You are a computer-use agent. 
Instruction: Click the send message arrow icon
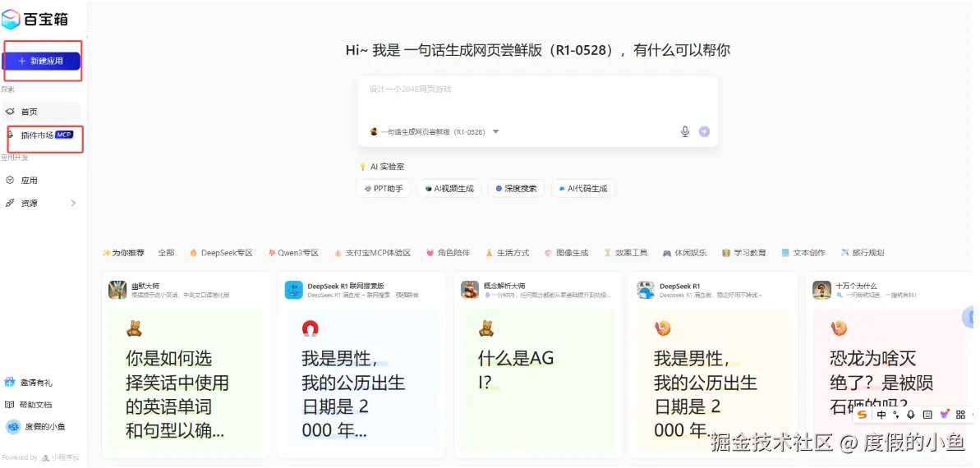(x=704, y=132)
